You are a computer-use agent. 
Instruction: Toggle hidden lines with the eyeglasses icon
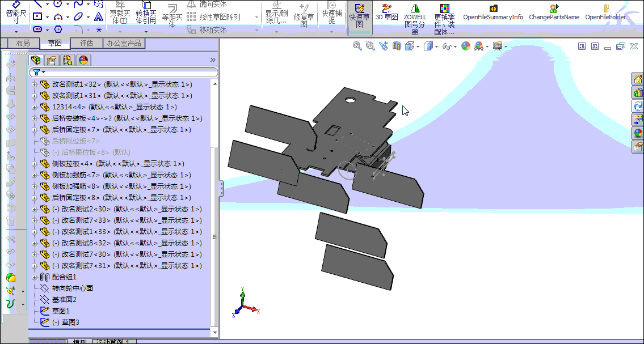[x=446, y=46]
